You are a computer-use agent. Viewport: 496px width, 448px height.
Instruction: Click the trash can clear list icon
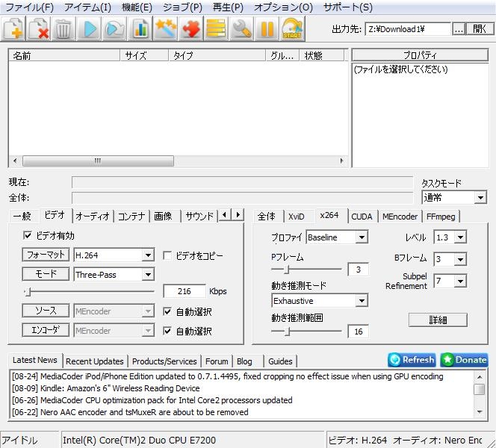coord(64,29)
